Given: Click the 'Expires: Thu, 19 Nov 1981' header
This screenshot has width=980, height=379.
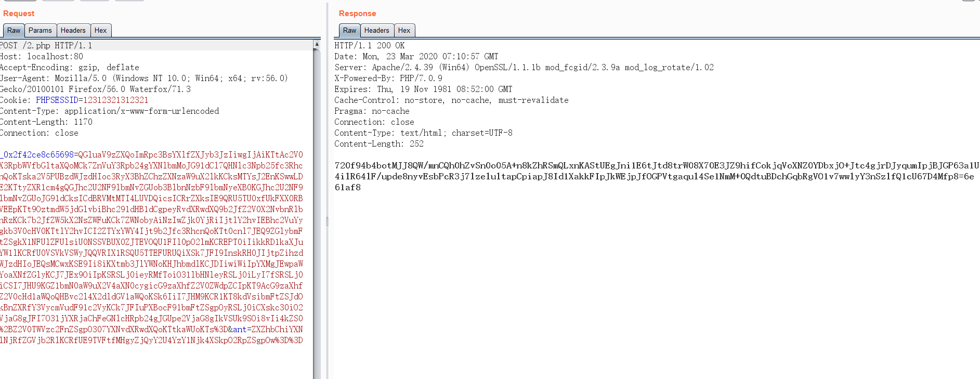Looking at the screenshot, I should point(423,89).
